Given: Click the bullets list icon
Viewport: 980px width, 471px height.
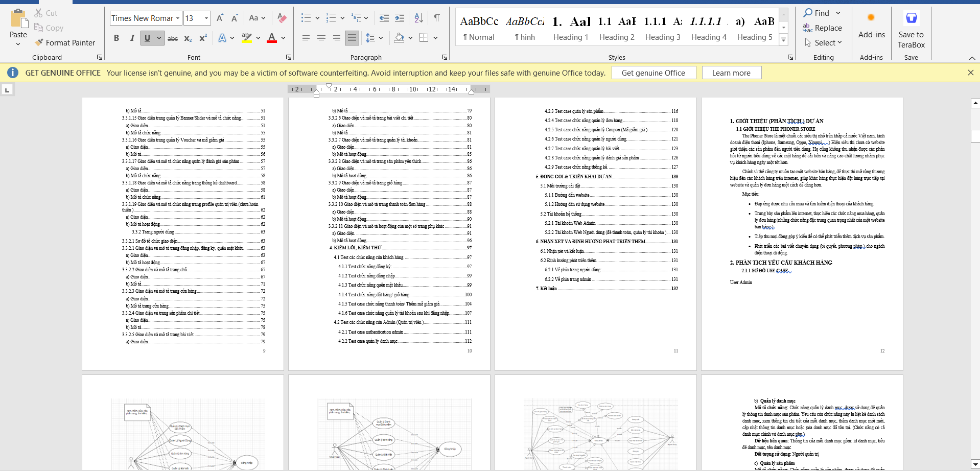Looking at the screenshot, I should (306, 18).
